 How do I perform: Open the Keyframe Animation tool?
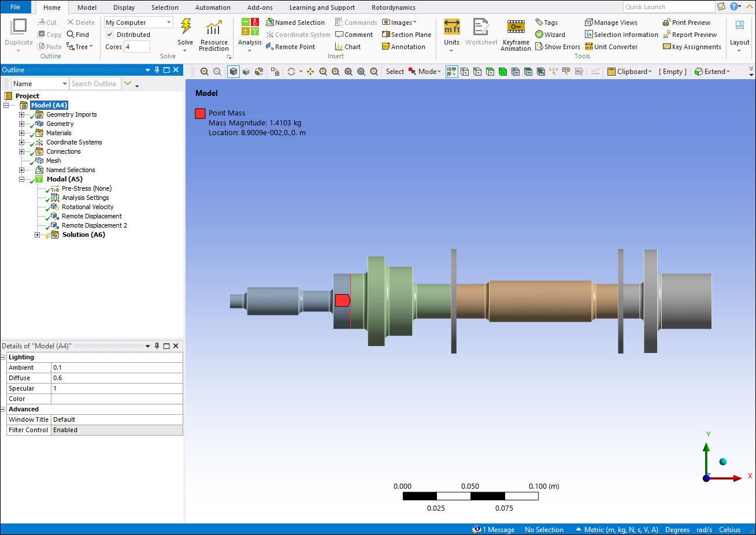[x=516, y=27]
